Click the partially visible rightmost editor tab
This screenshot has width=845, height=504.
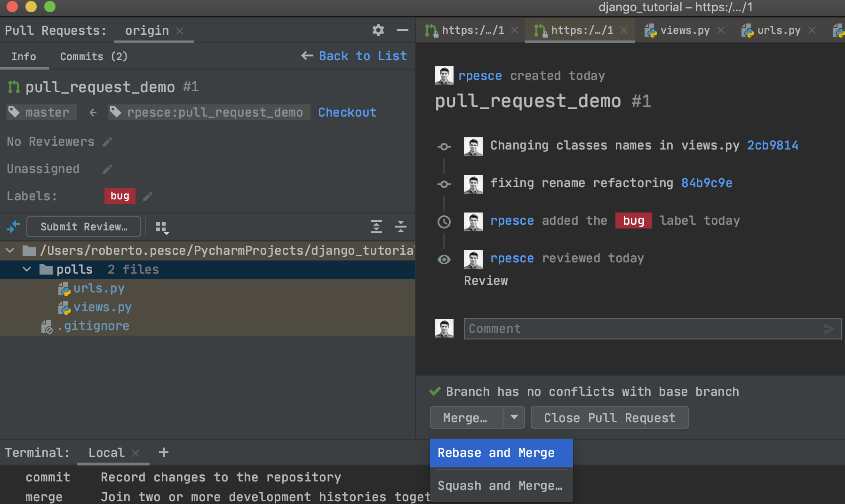[838, 31]
